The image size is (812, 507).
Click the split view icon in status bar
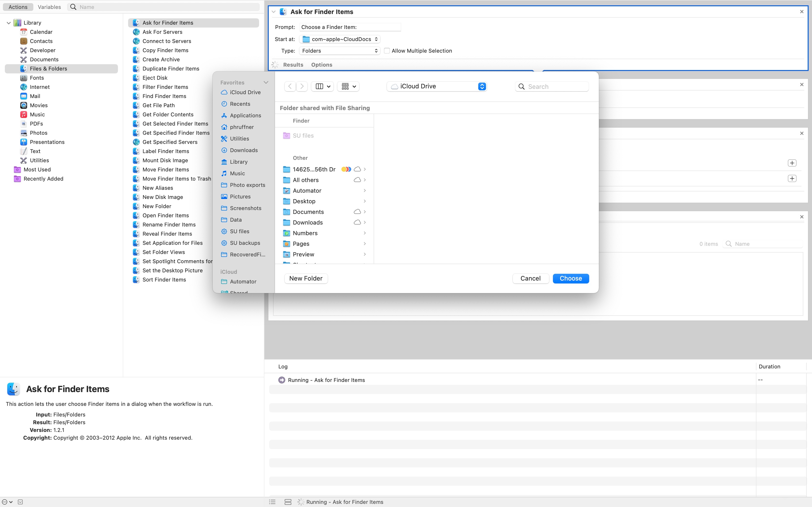(x=288, y=502)
